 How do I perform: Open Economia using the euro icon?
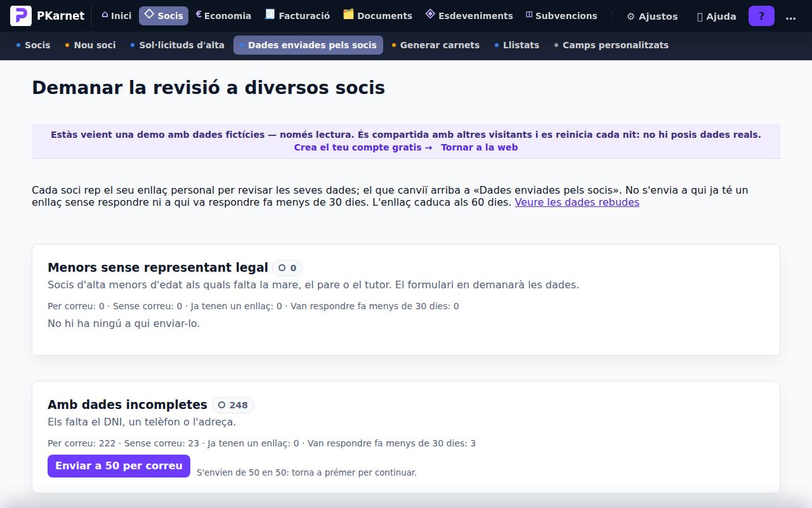pos(199,15)
